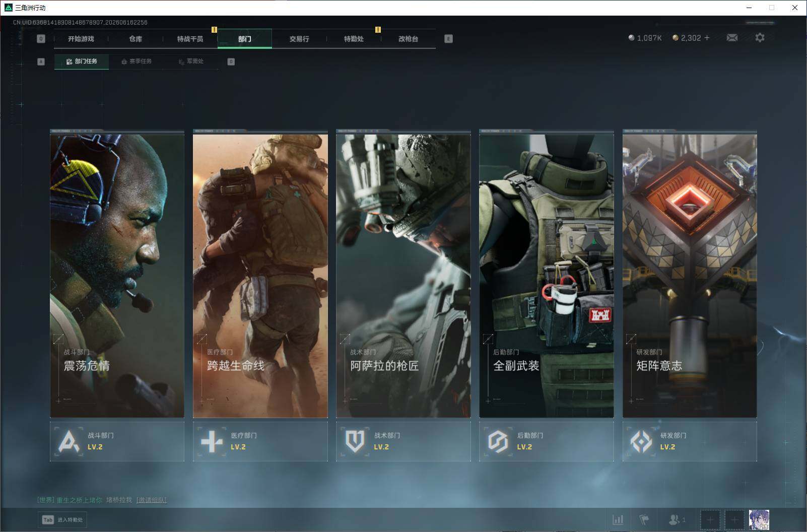
Task: Click the Tab 进入特勤处 button
Action: [62, 520]
